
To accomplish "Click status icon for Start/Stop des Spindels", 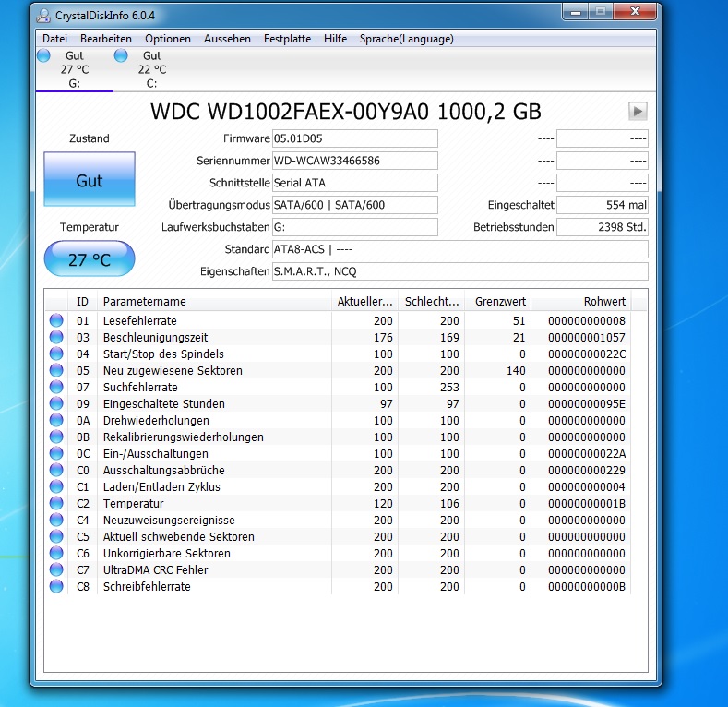I will point(56,354).
